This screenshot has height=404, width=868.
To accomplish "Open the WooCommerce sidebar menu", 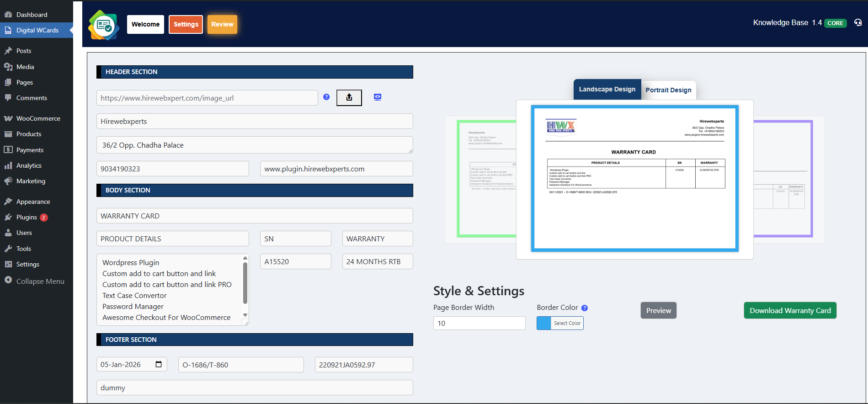I will (38, 118).
